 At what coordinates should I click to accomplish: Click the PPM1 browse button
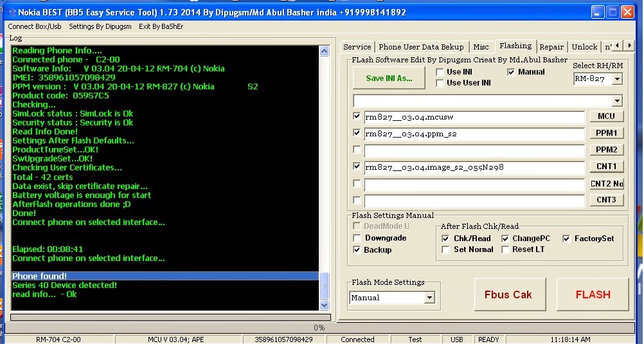pyautogui.click(x=606, y=133)
